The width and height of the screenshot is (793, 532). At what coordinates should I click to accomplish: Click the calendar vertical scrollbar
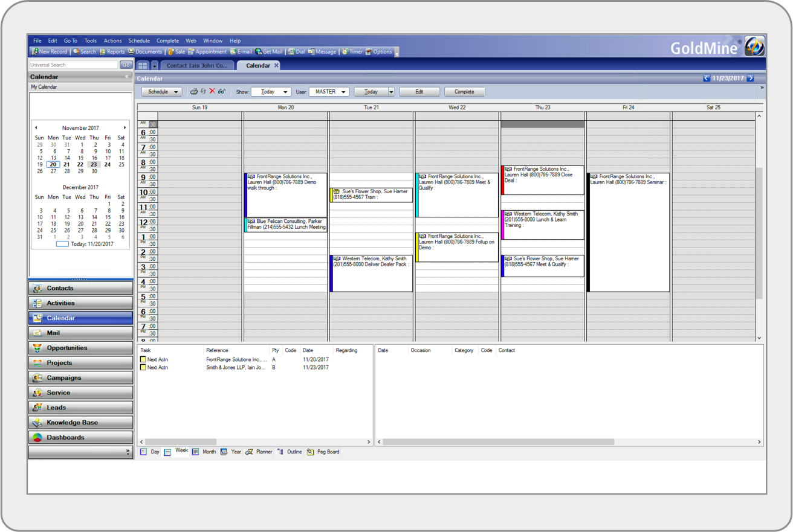(x=759, y=232)
